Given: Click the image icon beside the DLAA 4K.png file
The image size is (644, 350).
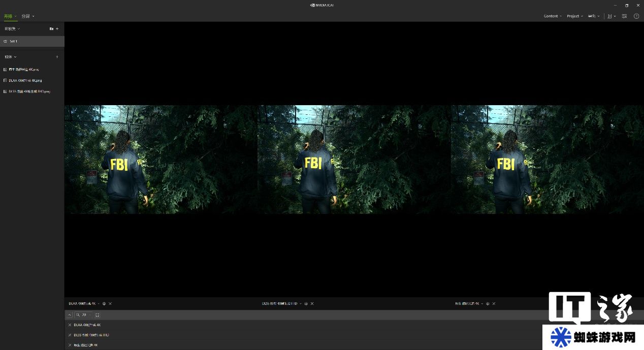Looking at the screenshot, I should coord(5,80).
